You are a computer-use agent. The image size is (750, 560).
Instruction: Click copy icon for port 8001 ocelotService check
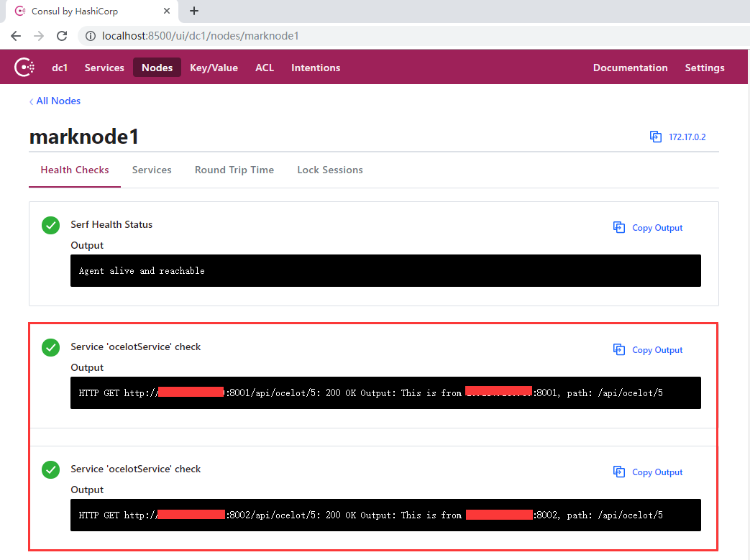coord(619,349)
